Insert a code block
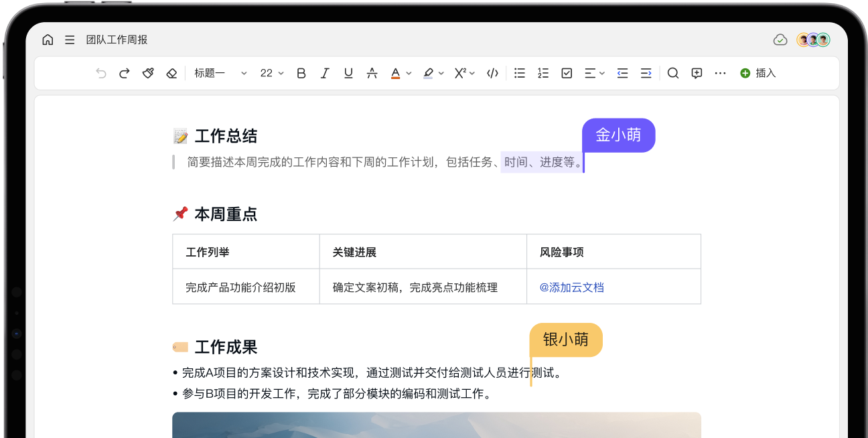 coord(492,74)
